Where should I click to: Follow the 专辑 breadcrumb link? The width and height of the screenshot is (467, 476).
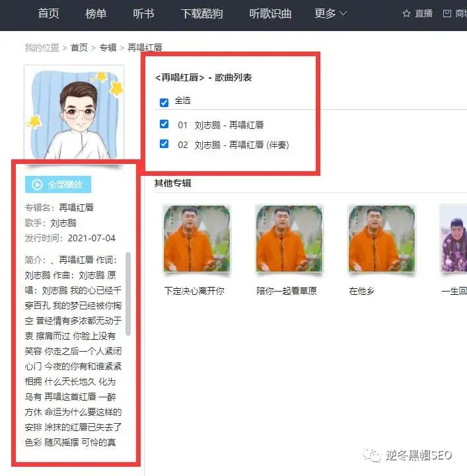[x=108, y=48]
